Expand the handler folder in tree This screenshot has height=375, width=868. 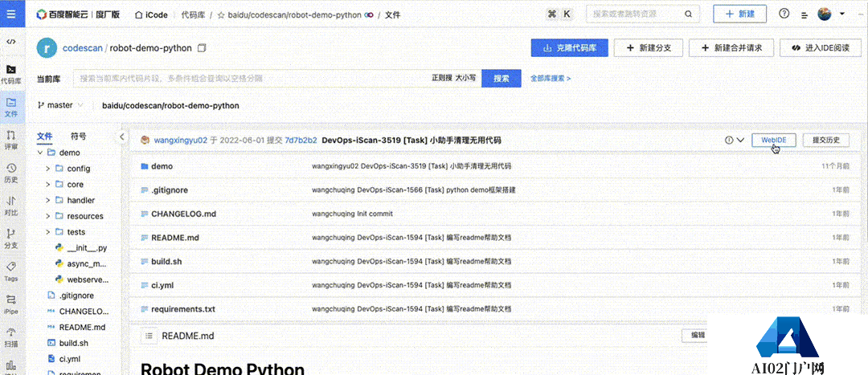pyautogui.click(x=47, y=200)
